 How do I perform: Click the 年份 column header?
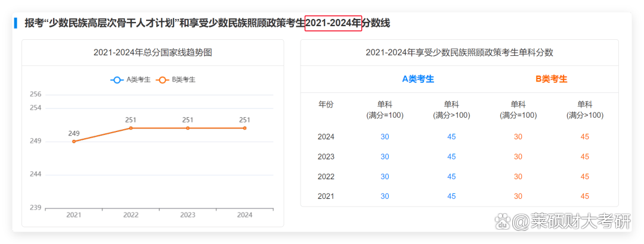(x=326, y=105)
